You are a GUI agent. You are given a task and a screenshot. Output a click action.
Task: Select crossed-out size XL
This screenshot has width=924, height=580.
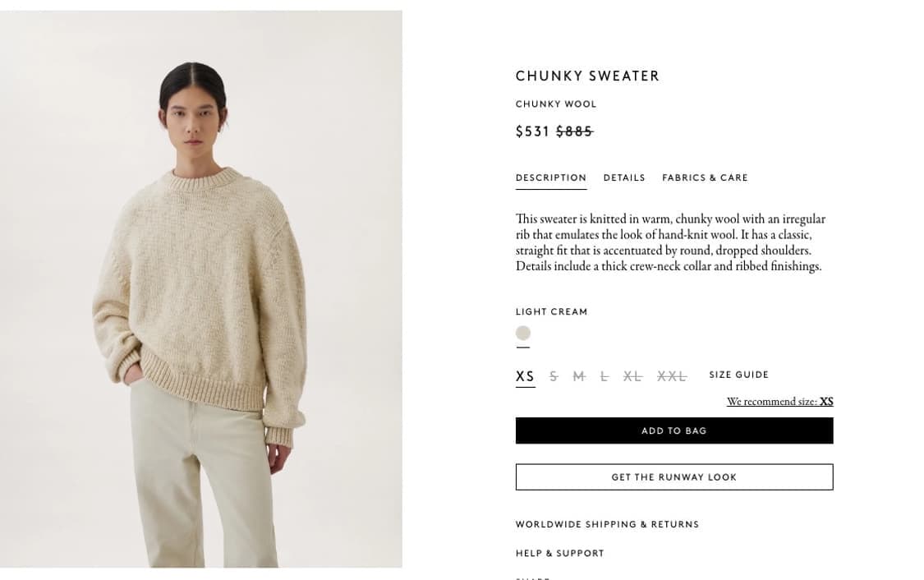coord(632,376)
